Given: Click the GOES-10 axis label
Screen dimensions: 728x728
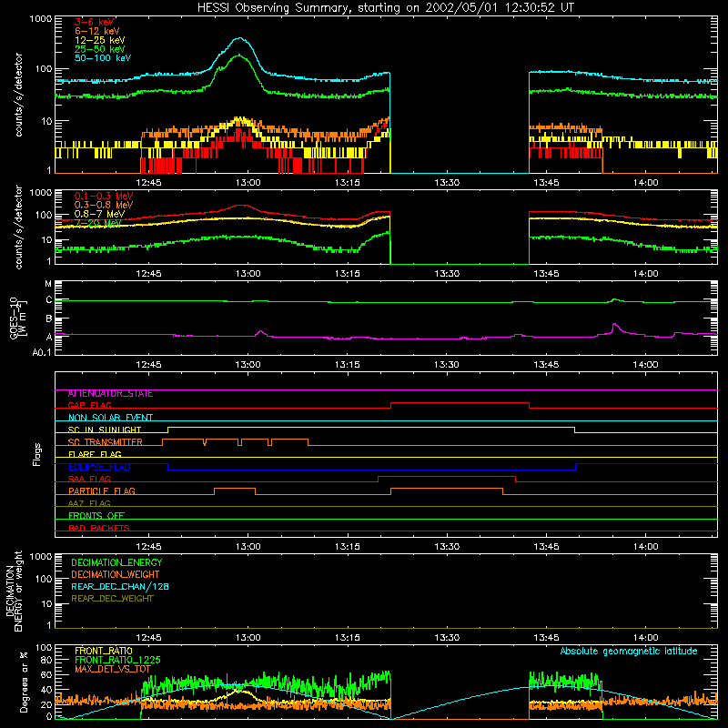Looking at the screenshot, I should (x=17, y=319).
